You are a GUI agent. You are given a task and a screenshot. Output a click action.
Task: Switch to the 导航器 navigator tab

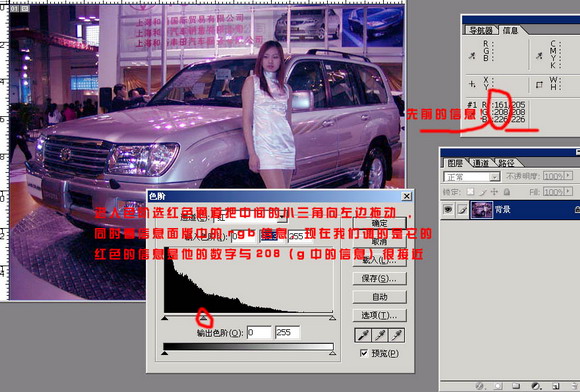[x=480, y=30]
